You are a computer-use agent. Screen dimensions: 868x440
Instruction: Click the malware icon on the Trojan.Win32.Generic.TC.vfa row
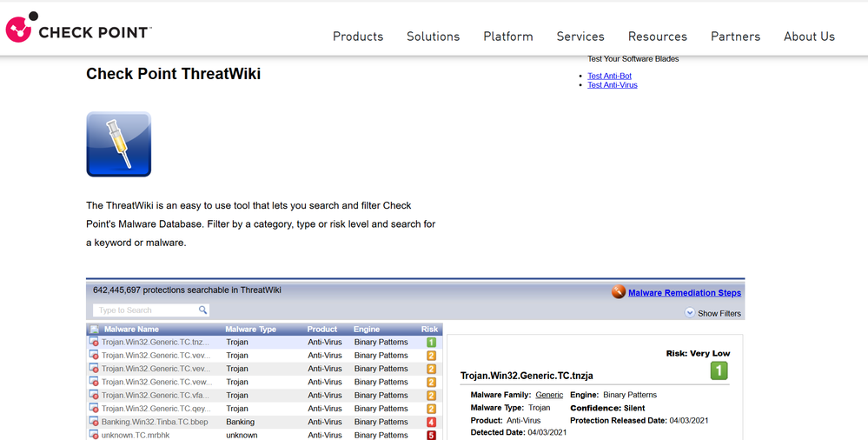(x=94, y=395)
